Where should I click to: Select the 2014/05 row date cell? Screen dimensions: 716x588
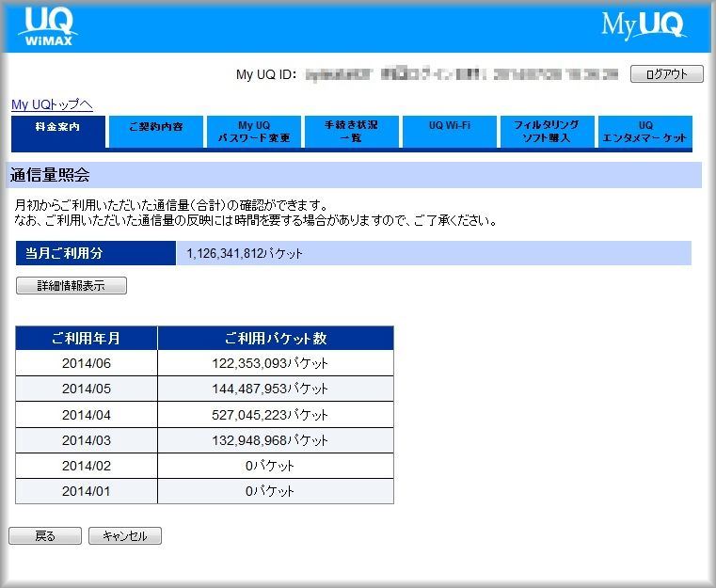[87, 389]
